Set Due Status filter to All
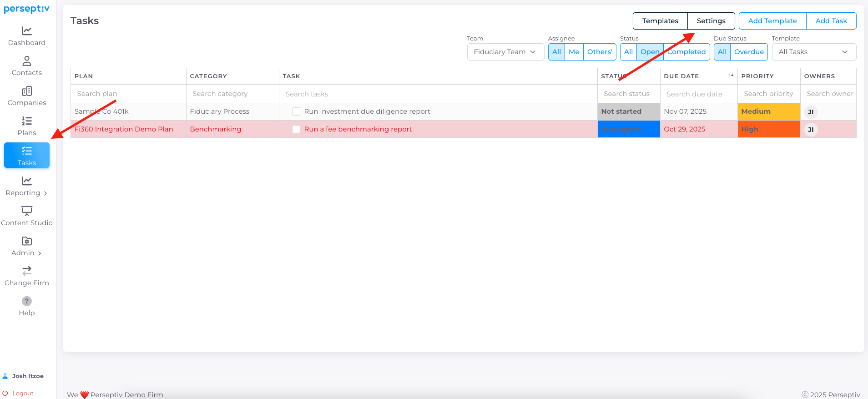868x399 pixels. pos(722,52)
